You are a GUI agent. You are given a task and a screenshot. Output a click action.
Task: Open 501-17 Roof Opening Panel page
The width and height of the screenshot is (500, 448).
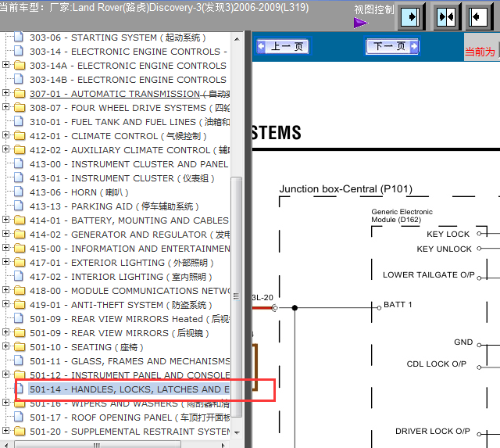(x=130, y=418)
